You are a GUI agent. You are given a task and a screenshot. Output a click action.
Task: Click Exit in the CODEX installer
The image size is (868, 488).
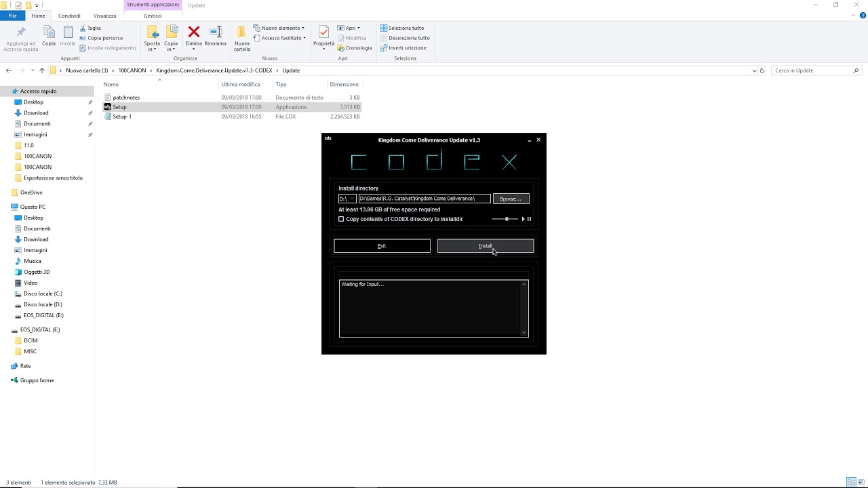(382, 246)
